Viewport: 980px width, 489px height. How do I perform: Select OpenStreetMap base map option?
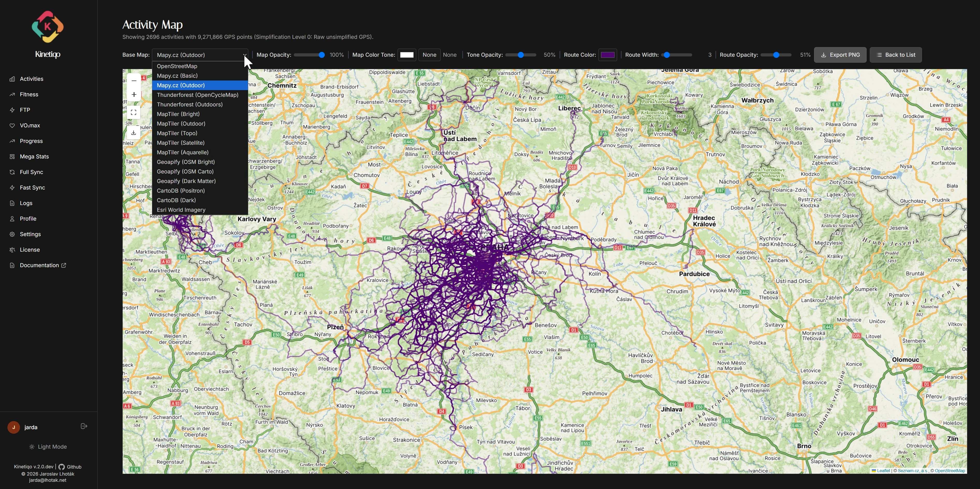200,66
